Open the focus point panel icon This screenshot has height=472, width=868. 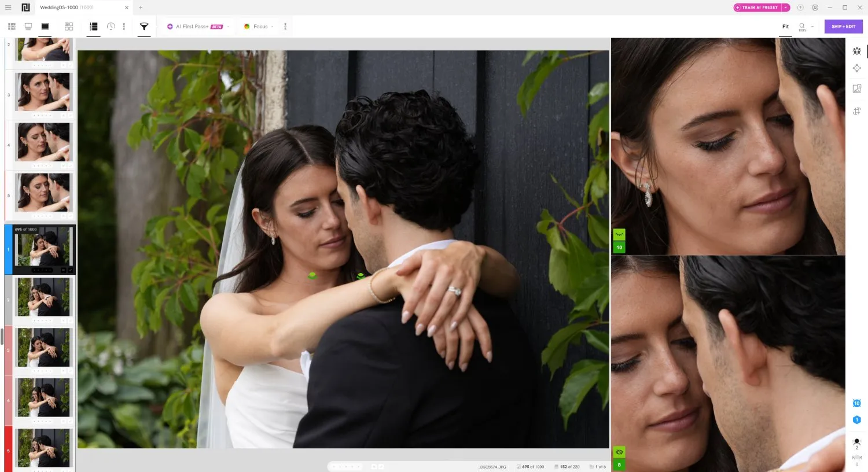[857, 68]
